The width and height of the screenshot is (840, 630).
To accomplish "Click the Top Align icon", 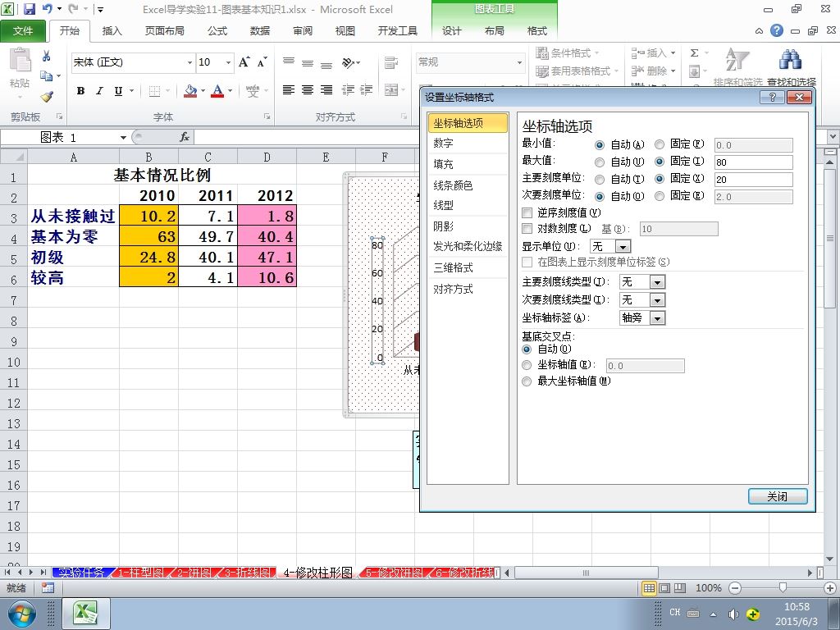I will click(x=288, y=62).
